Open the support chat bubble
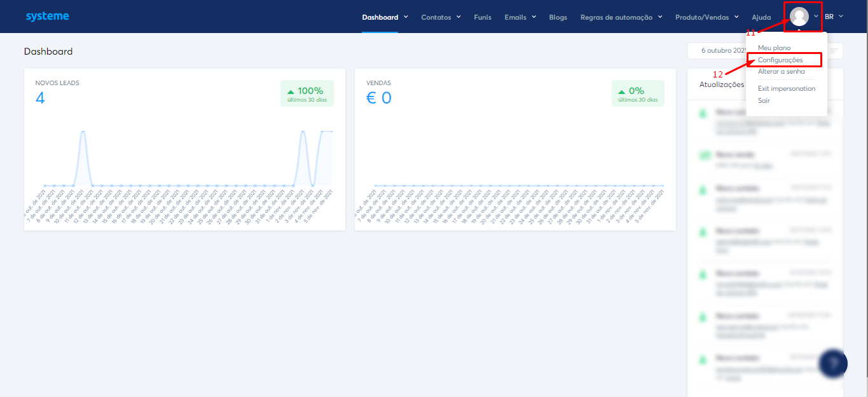The height and width of the screenshot is (397, 868). pos(833,363)
